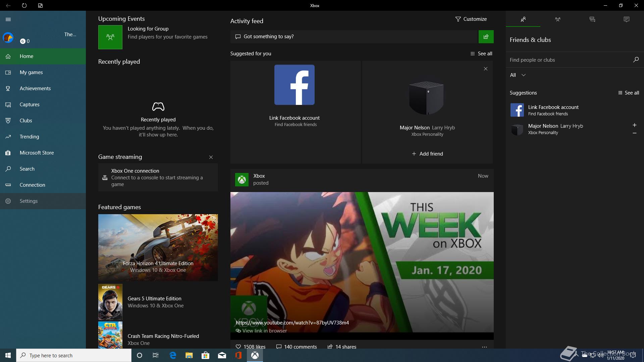Open Forza Horizon 4 Ultimate Edition thumbnail

pos(158,248)
